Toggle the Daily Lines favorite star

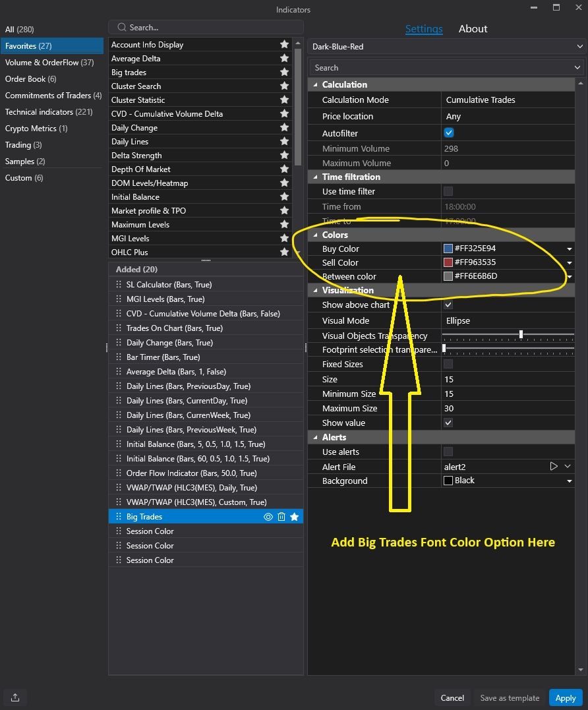click(x=284, y=141)
